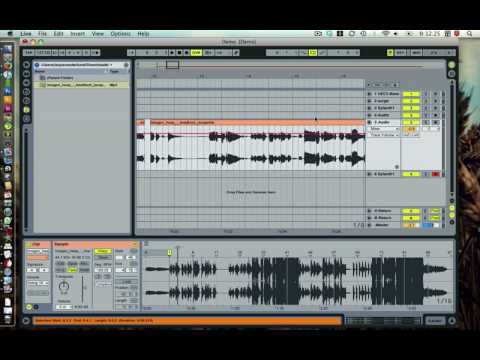
Task: Open File Browser 2 in the sidebar
Action: [27, 101]
